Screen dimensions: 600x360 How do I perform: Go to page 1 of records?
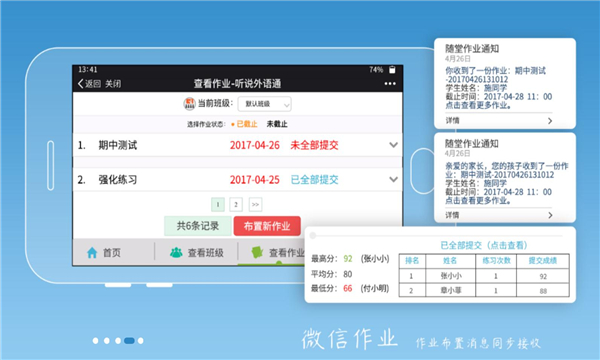218,205
